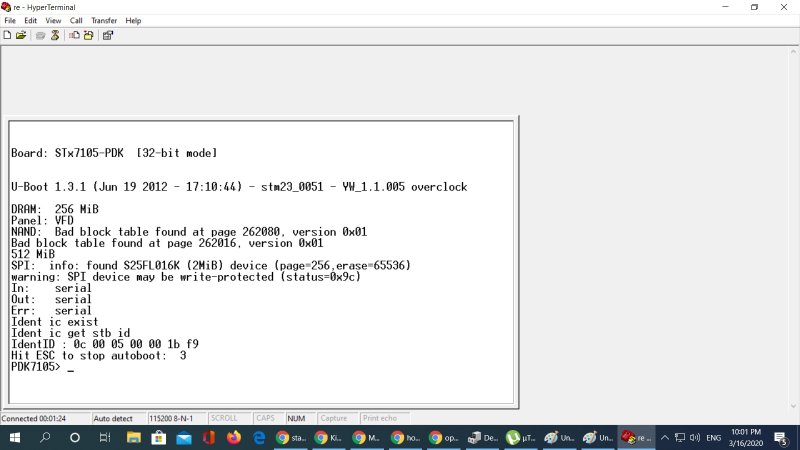Minimize the HyperTerminal window
800x450 pixels.
point(726,7)
